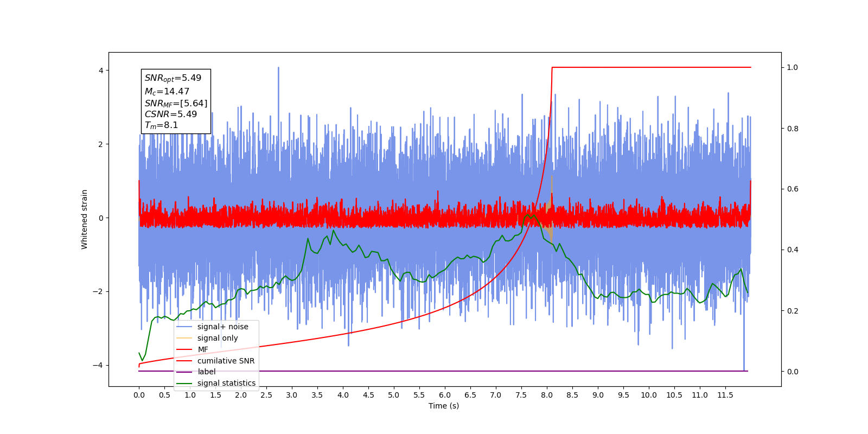The width and height of the screenshot is (868, 434).
Task: Click the left y-axis tick label 4
Action: tap(101, 71)
